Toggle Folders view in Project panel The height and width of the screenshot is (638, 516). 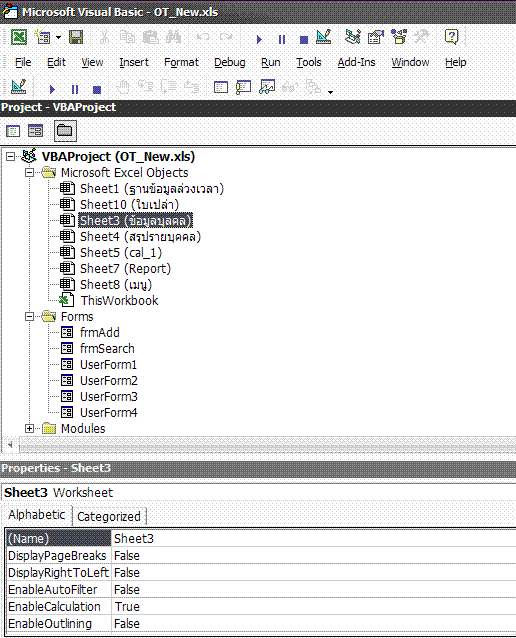65,131
